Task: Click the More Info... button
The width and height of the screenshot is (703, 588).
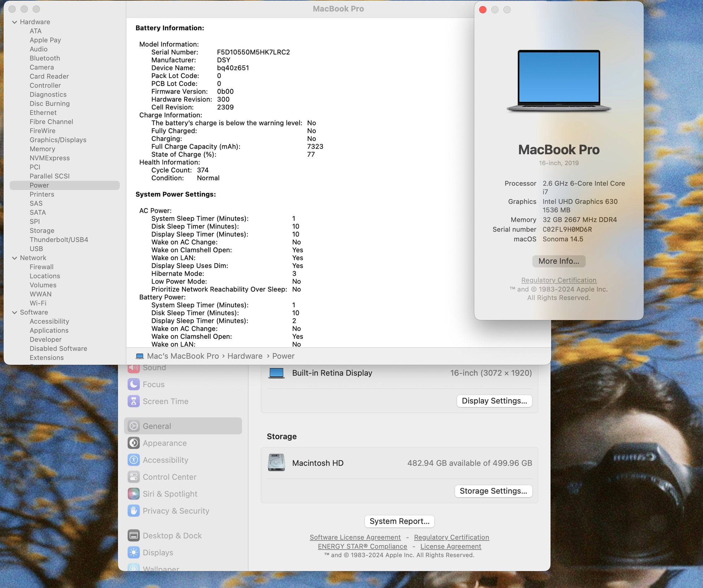Action: 558,261
